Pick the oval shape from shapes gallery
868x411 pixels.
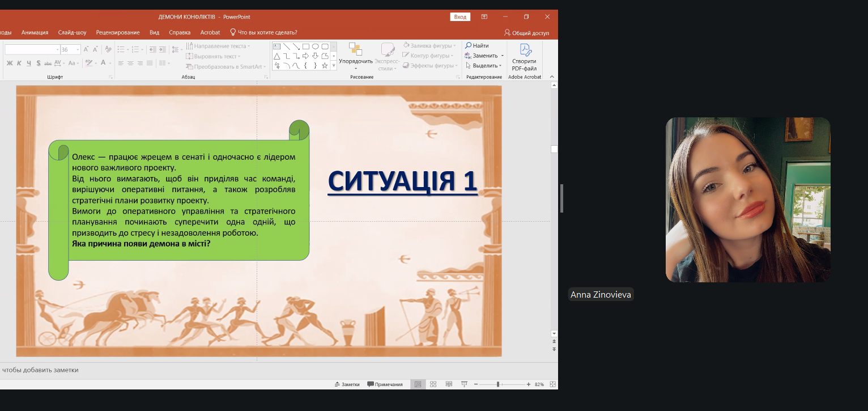coord(315,46)
